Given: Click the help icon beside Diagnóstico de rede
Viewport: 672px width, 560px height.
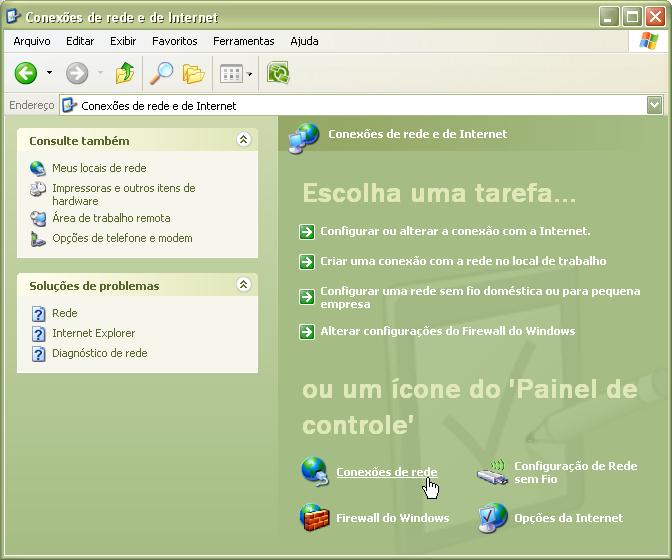Looking at the screenshot, I should point(39,354).
